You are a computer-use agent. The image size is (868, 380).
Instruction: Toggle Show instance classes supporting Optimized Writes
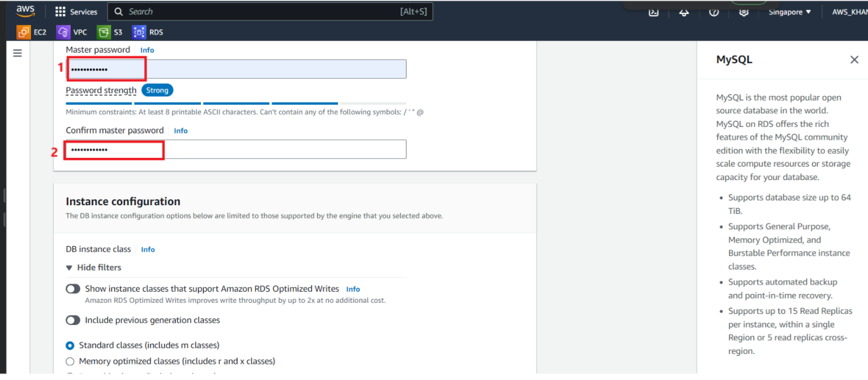click(x=73, y=289)
